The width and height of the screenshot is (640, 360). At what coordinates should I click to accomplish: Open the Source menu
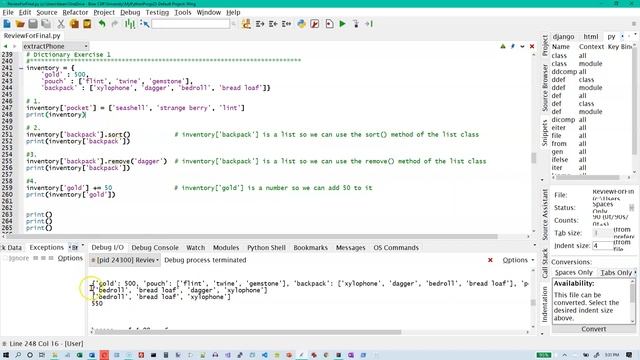(47, 12)
